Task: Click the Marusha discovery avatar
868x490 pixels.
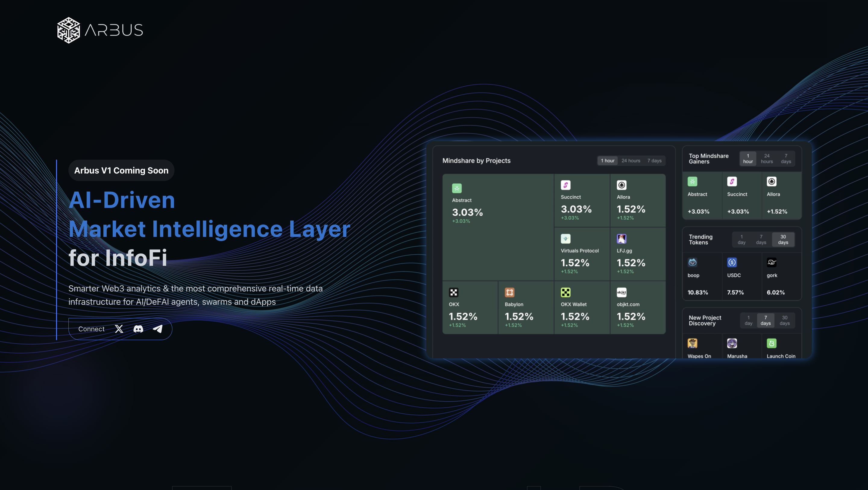Action: click(x=731, y=343)
